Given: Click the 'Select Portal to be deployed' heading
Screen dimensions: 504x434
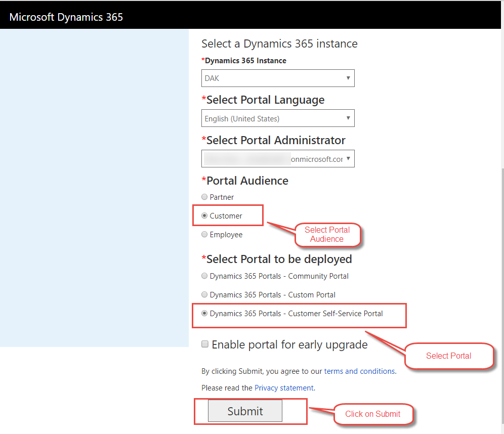Looking at the screenshot, I should pyautogui.click(x=279, y=259).
